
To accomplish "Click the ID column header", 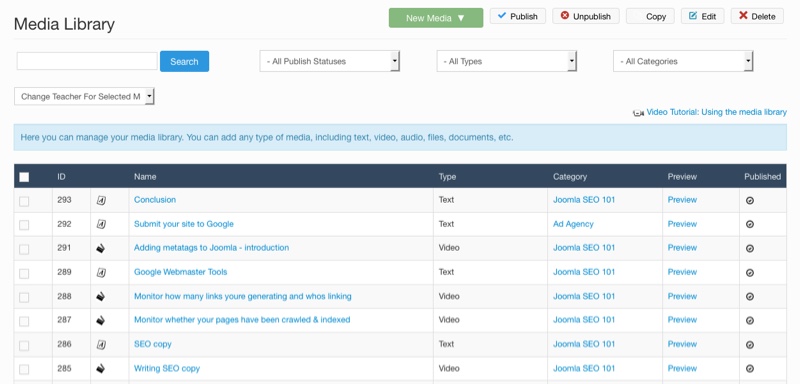I will (61, 177).
